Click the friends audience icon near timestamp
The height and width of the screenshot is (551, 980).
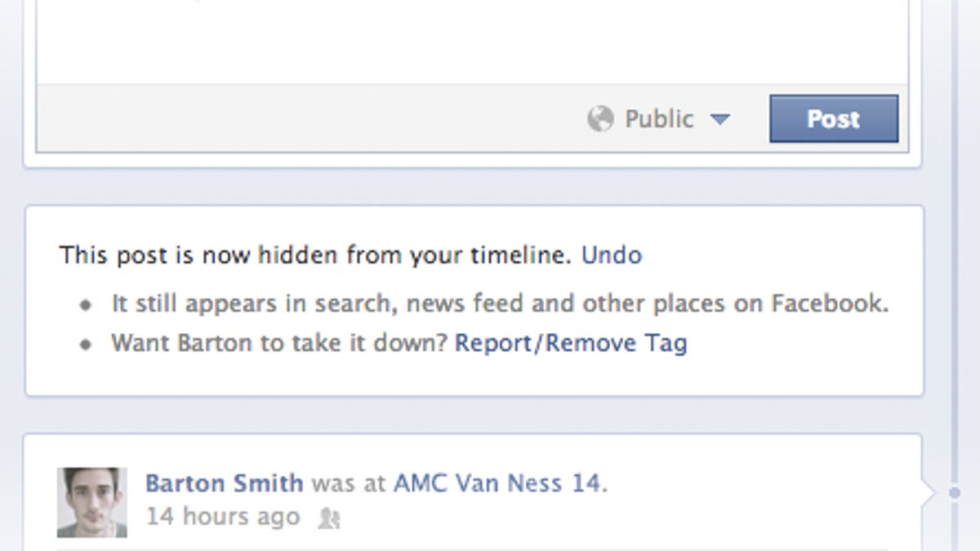tap(328, 518)
